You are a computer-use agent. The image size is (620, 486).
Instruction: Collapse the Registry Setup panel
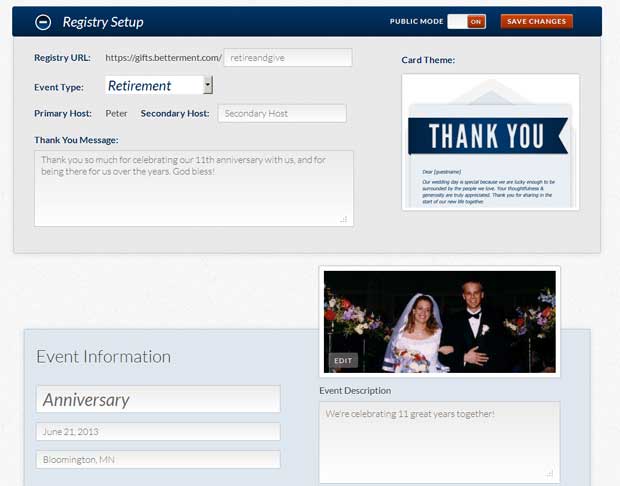point(43,22)
